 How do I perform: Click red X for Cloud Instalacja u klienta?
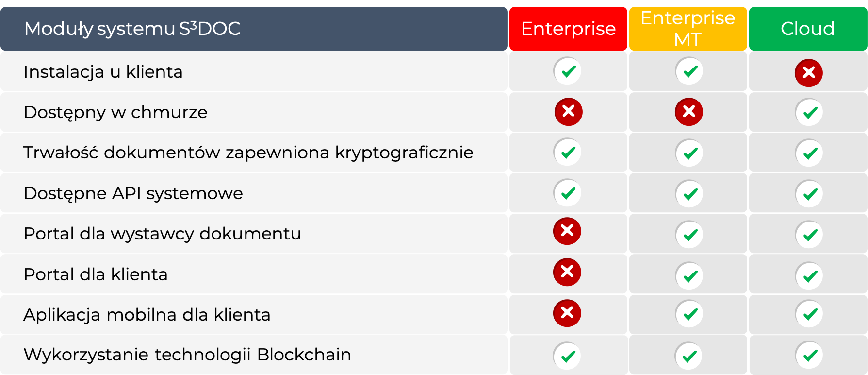(808, 73)
